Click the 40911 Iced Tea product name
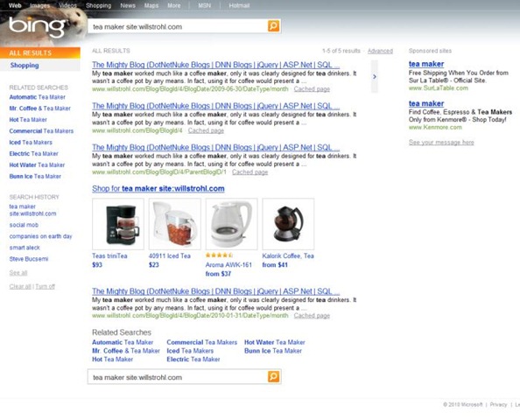The image size is (520, 420). tap(170, 255)
